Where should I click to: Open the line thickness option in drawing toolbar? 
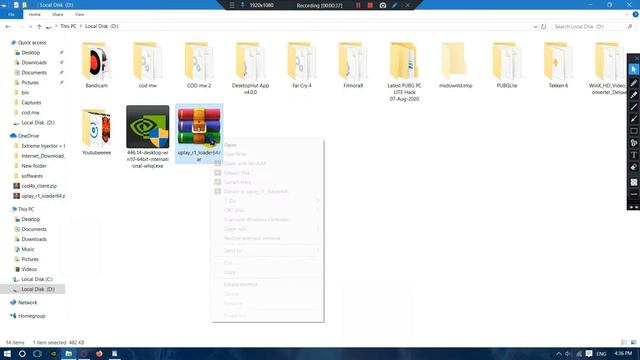[633, 194]
